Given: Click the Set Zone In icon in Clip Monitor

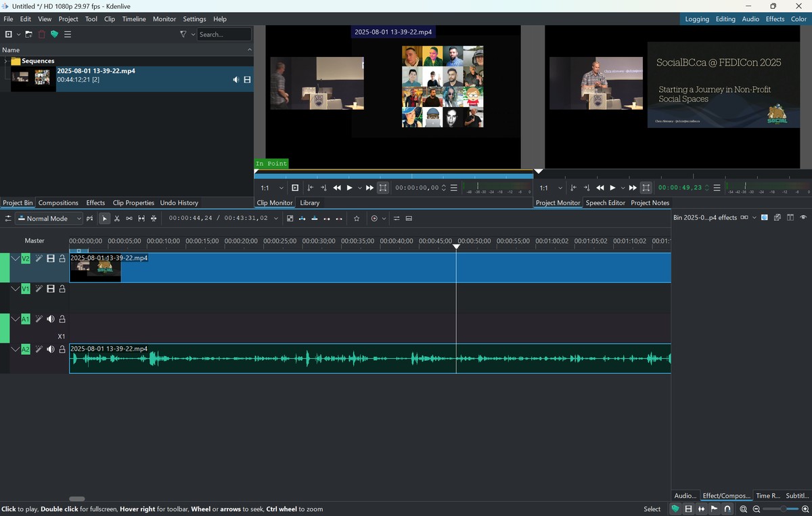Looking at the screenshot, I should point(310,188).
